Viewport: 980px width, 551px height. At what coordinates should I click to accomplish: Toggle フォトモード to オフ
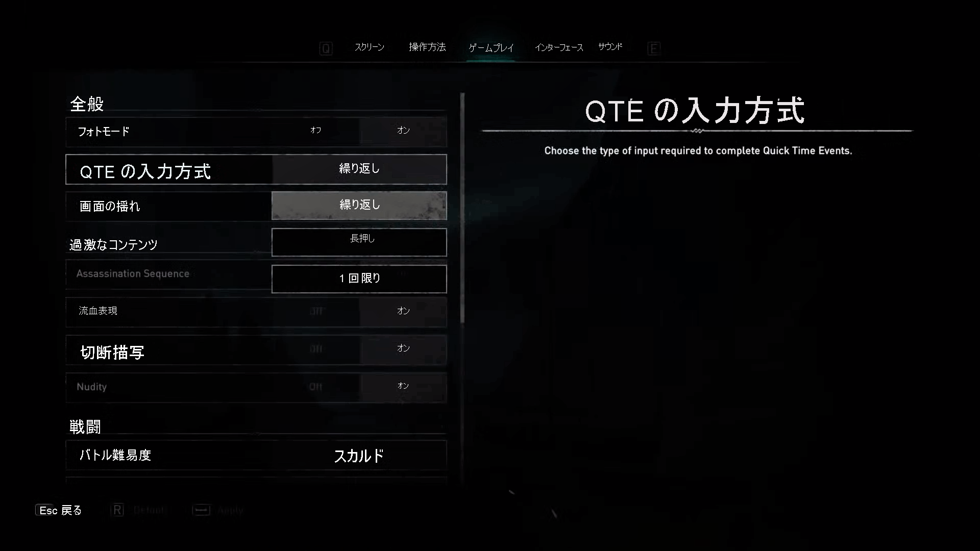(314, 131)
